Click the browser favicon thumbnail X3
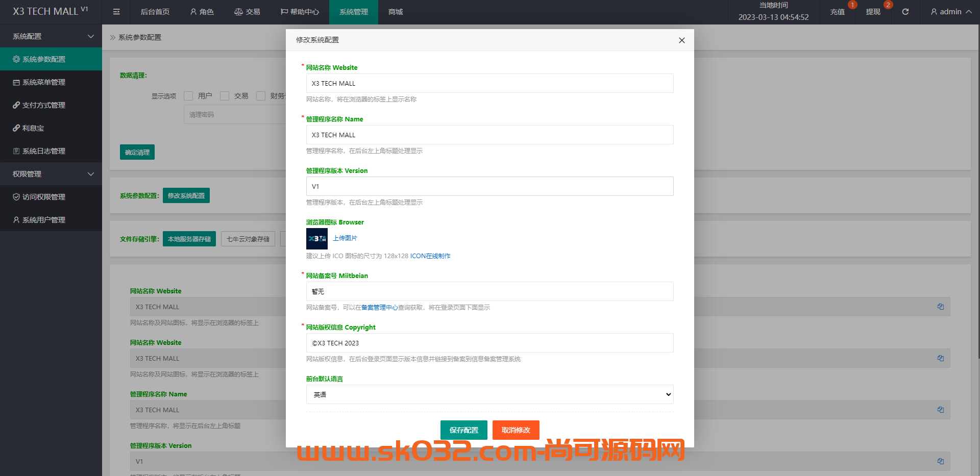Image resolution: width=980 pixels, height=476 pixels. point(317,238)
